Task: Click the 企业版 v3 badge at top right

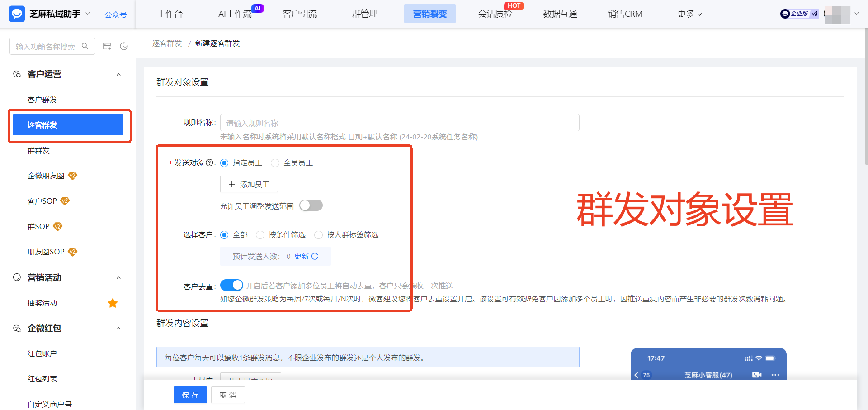Action: pyautogui.click(x=799, y=14)
